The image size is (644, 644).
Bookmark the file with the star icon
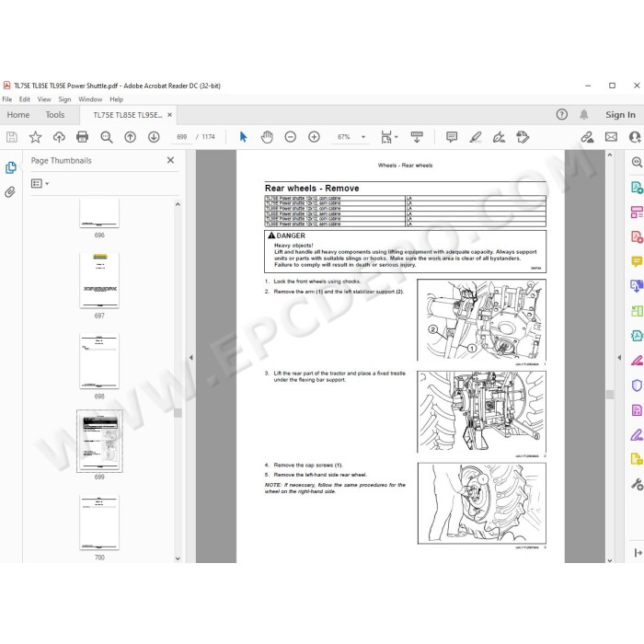coord(35,137)
